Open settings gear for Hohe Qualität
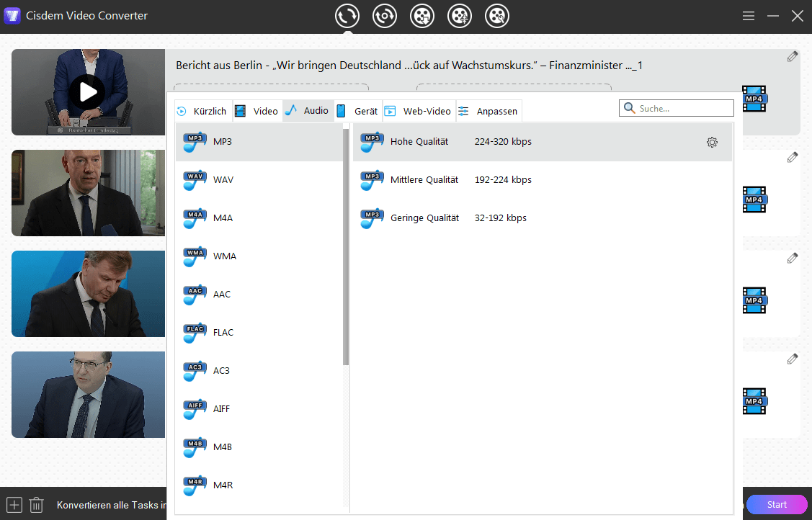 click(x=712, y=143)
